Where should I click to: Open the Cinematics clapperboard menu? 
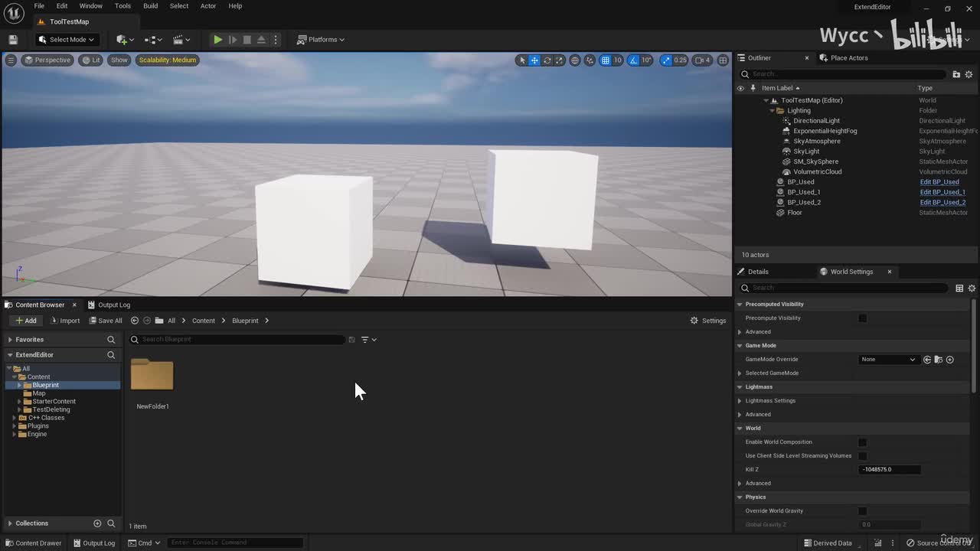pyautogui.click(x=181, y=40)
